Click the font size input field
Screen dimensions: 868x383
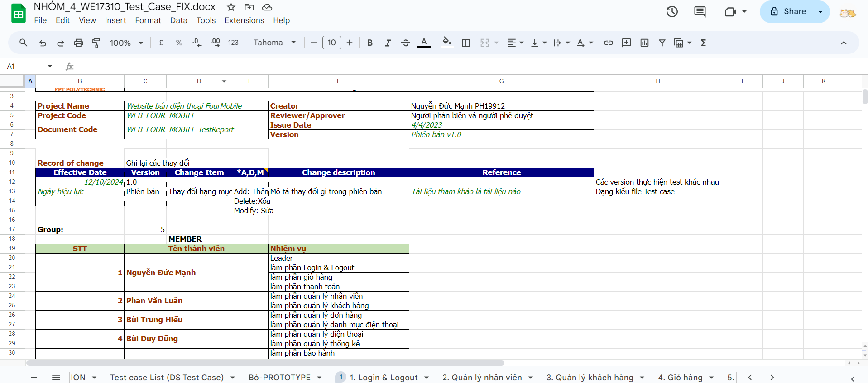(331, 43)
